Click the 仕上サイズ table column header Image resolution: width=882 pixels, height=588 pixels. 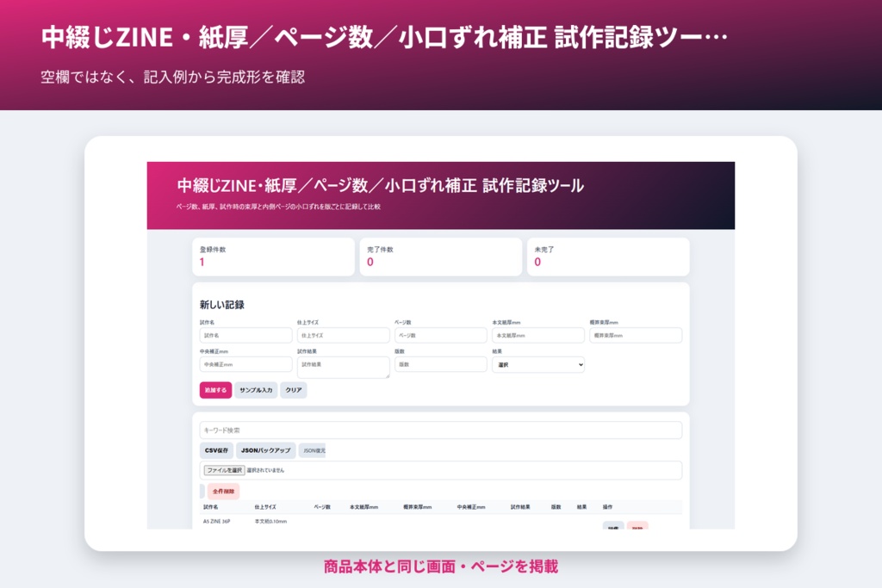pos(265,507)
